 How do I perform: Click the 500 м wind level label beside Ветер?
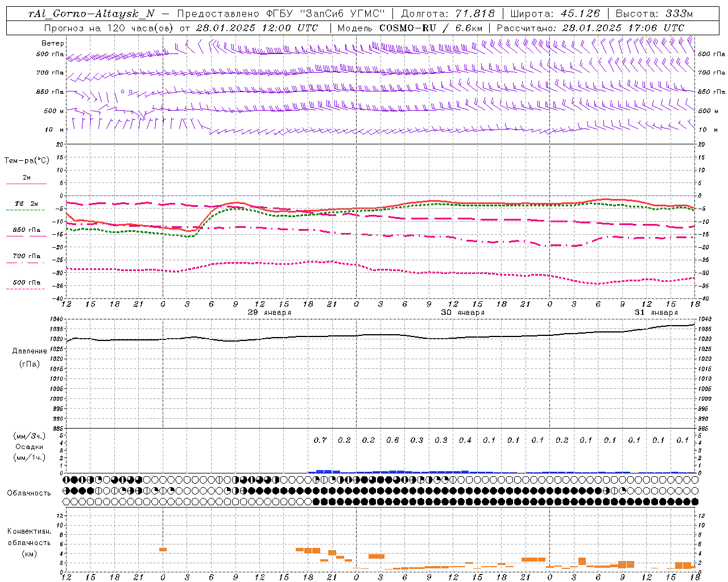click(x=55, y=111)
